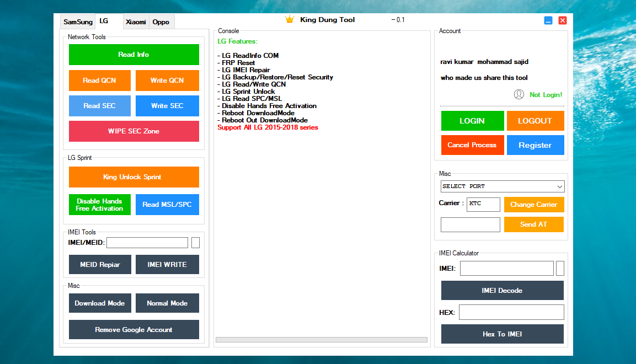Click the Carrier input field showing KTC
This screenshot has height=364, width=636.
484,204
